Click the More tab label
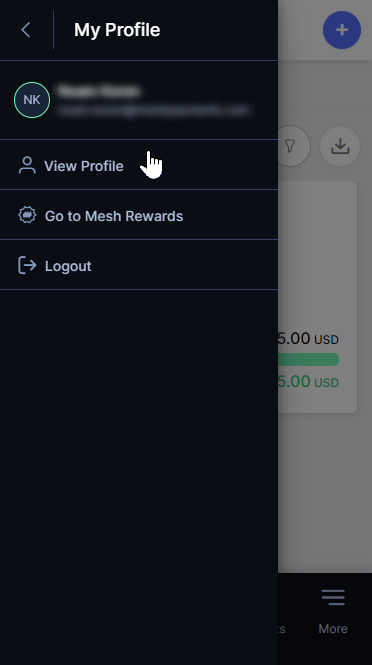The height and width of the screenshot is (665, 372). pos(333,629)
